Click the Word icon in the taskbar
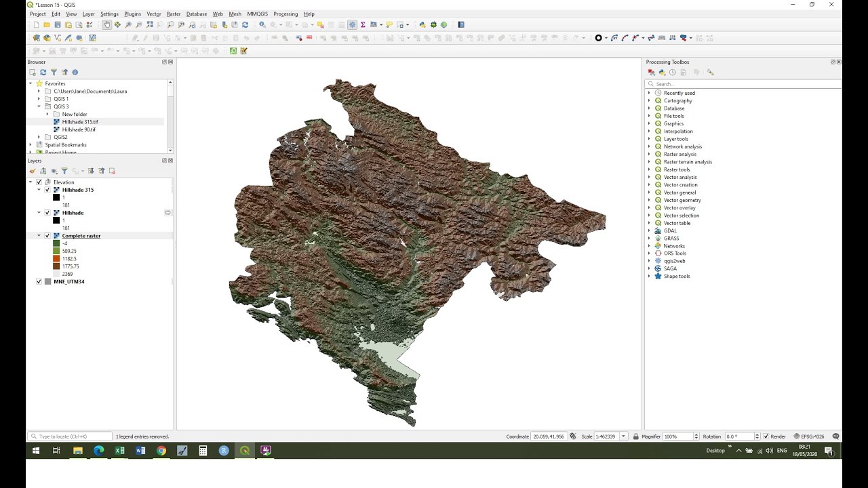Image resolution: width=868 pixels, height=488 pixels. (140, 451)
